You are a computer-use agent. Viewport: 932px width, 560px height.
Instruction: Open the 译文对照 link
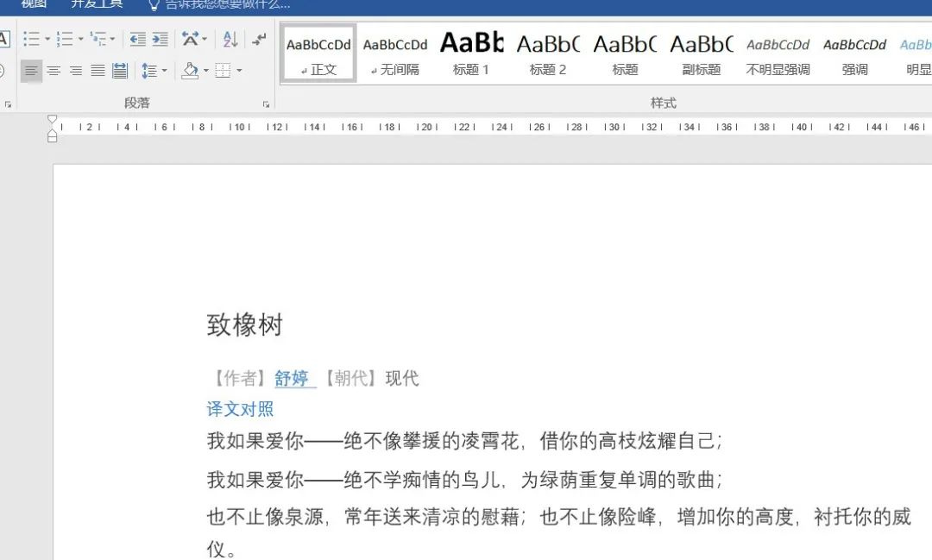(x=240, y=409)
